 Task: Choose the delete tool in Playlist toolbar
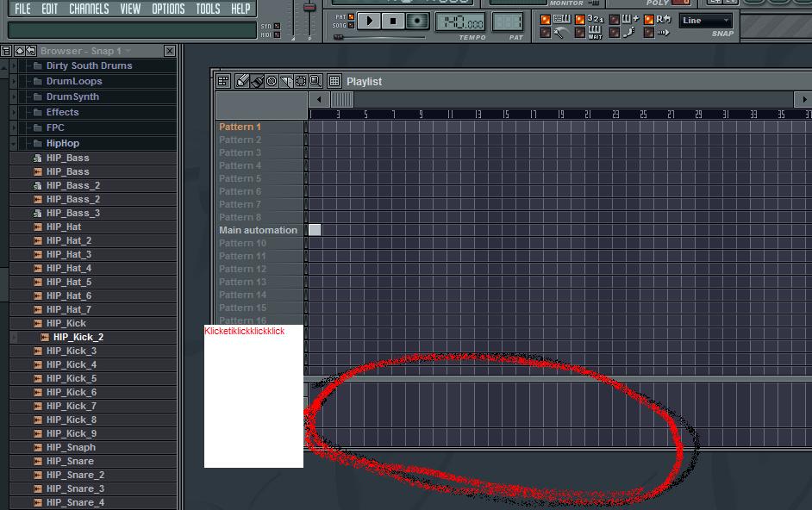point(272,81)
